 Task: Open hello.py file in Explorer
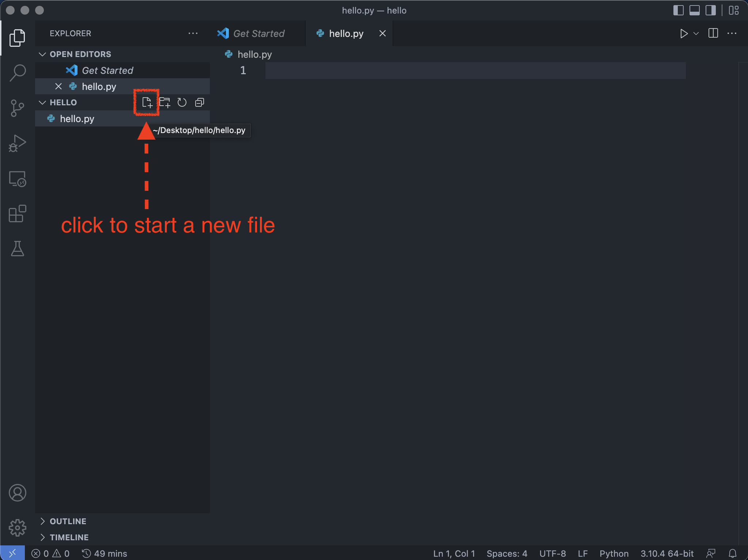pos(77,118)
